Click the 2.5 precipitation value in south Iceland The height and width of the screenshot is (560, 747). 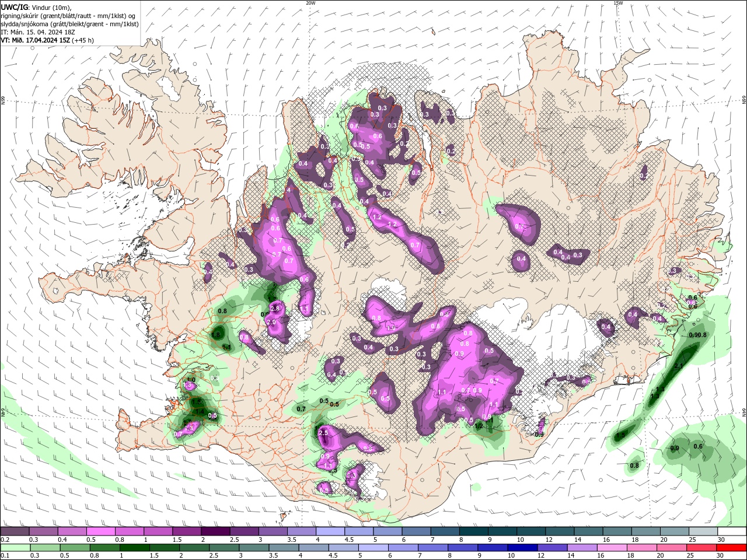point(324,433)
